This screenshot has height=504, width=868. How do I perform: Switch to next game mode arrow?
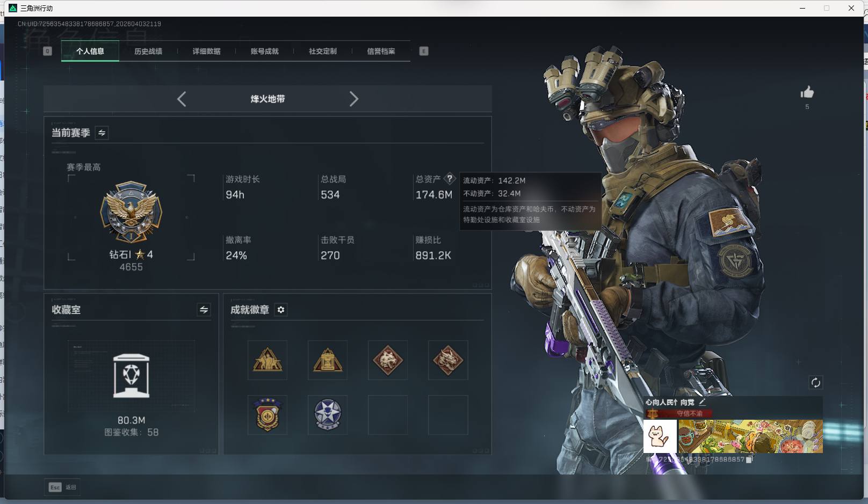click(353, 99)
